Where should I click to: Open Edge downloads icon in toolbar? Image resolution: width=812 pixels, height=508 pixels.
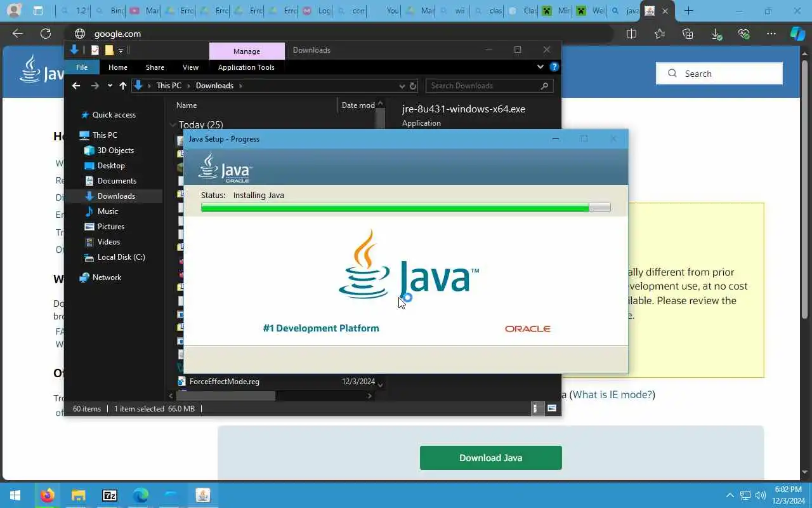point(716,34)
